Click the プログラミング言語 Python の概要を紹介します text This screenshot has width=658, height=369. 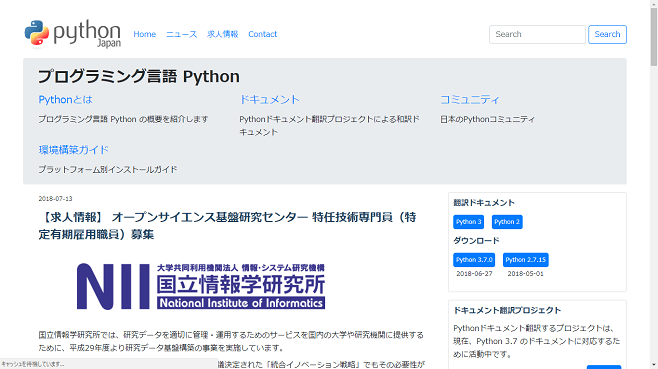(x=123, y=119)
